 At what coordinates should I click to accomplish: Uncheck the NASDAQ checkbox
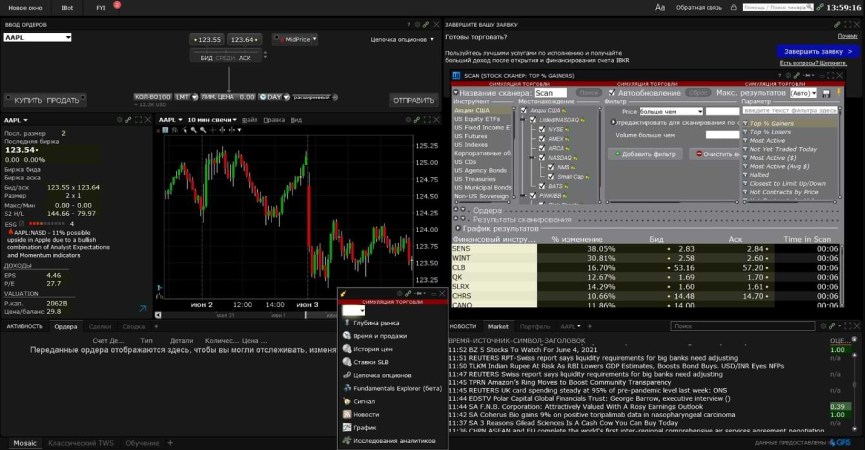click(542, 158)
